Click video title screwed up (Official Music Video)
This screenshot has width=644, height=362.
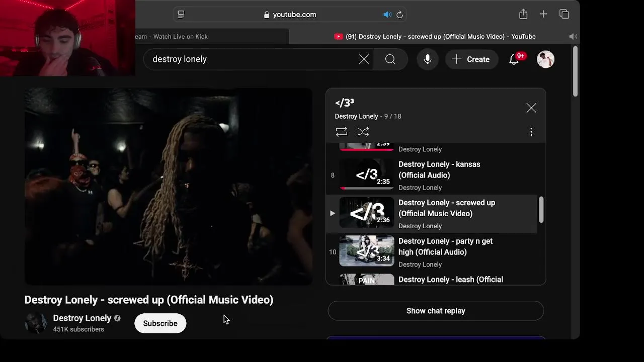(x=149, y=300)
